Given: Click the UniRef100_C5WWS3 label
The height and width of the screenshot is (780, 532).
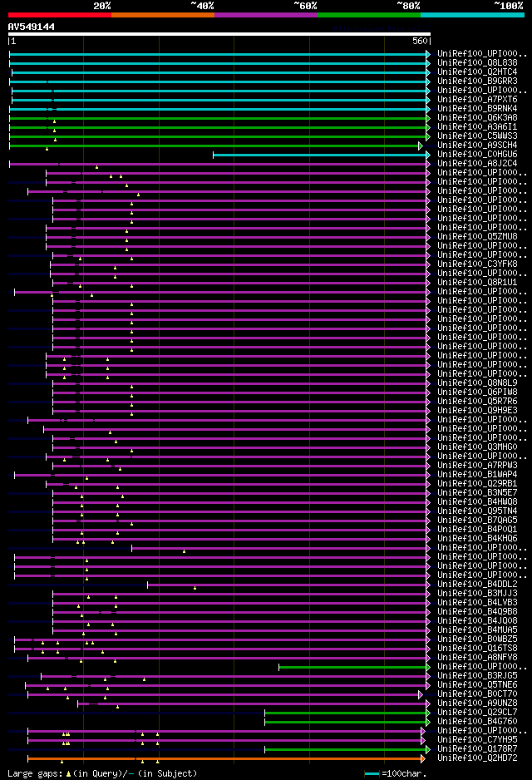Looking at the screenshot, I should 477,136.
